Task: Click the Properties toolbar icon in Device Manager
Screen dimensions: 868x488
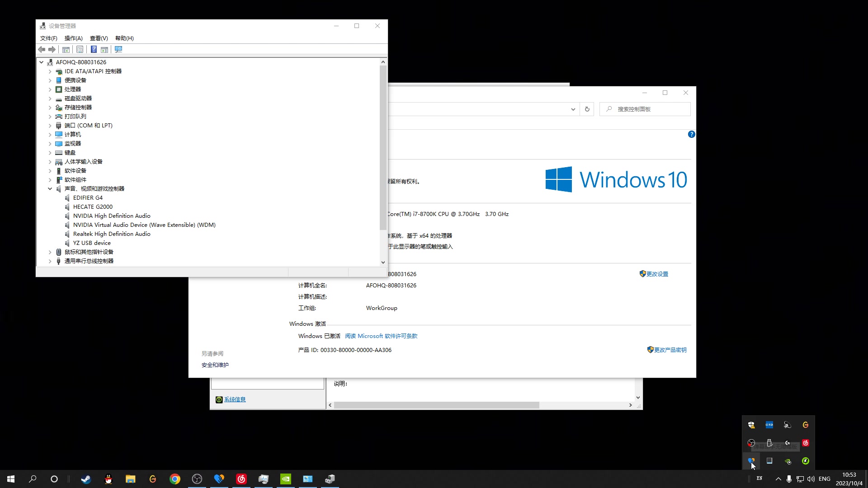Action: tap(80, 49)
